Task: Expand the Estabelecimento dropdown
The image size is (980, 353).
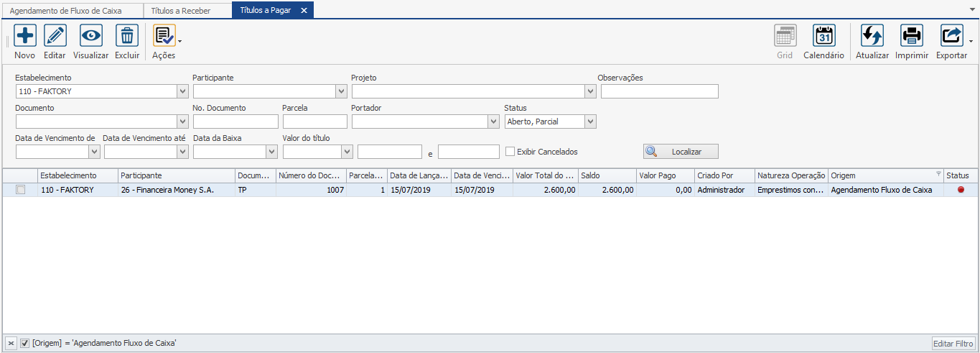Action: coord(182,91)
